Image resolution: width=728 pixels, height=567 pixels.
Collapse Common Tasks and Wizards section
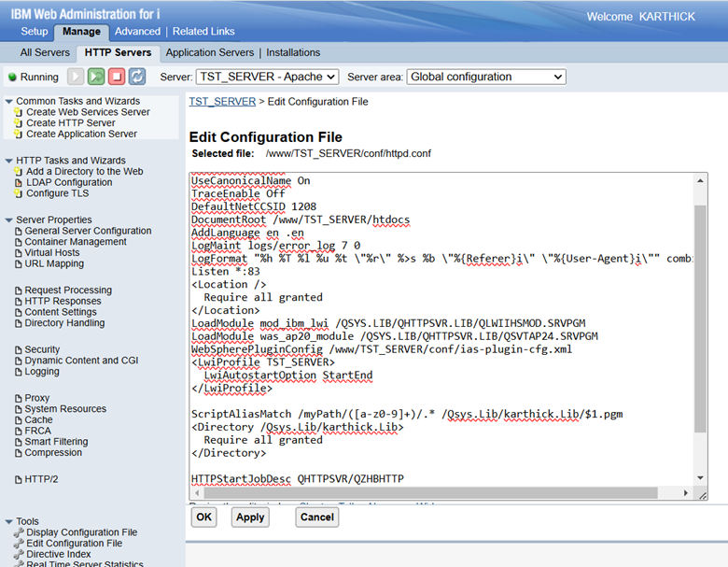pos(8,101)
